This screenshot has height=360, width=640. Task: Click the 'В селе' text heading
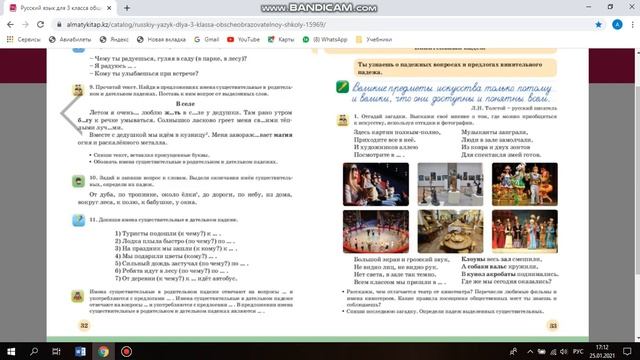click(185, 104)
